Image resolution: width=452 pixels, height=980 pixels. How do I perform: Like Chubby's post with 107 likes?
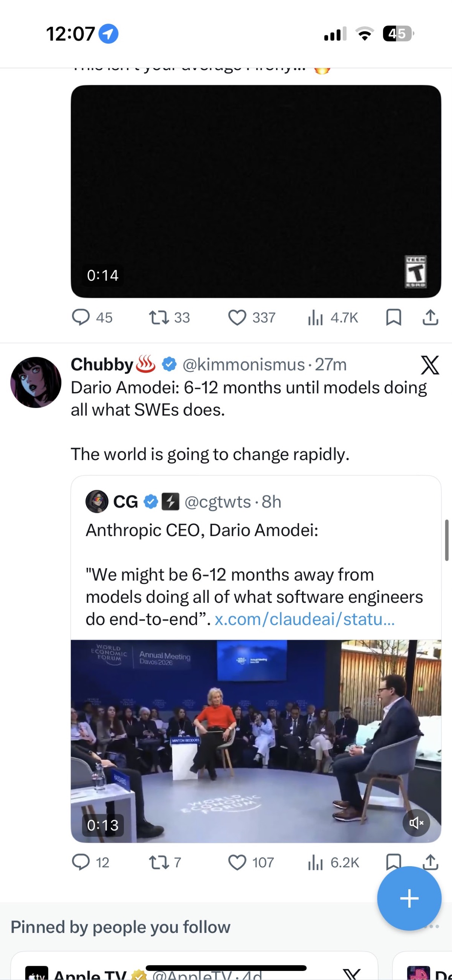pos(237,862)
